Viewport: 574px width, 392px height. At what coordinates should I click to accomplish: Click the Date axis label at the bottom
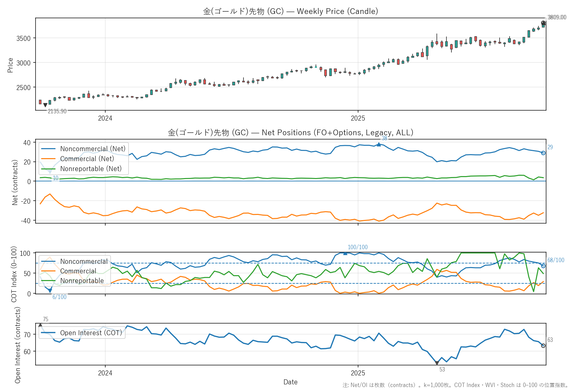coord(290,382)
